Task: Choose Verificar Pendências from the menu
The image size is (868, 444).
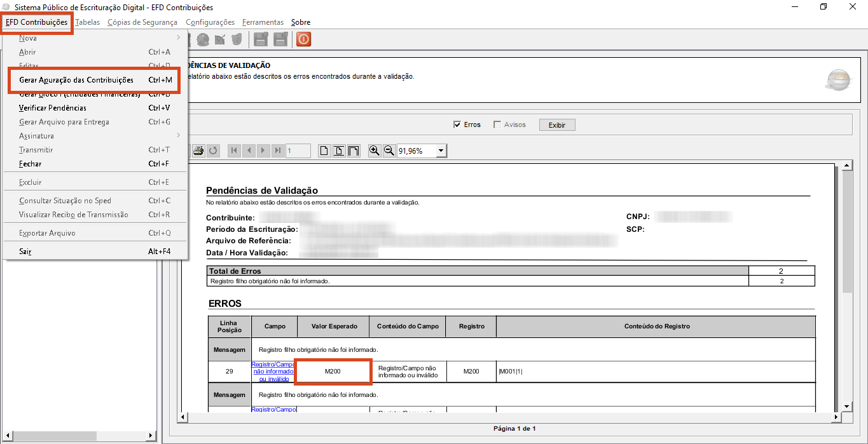Action: pos(53,108)
